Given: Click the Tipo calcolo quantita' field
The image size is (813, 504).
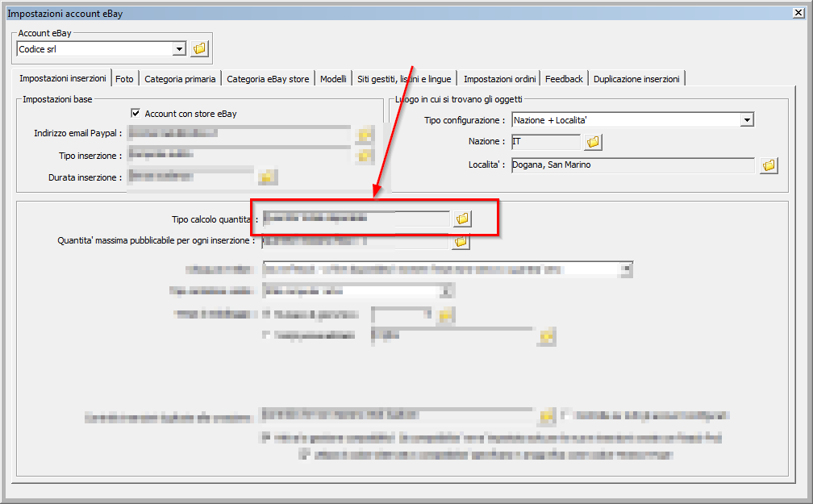Looking at the screenshot, I should tap(356, 219).
